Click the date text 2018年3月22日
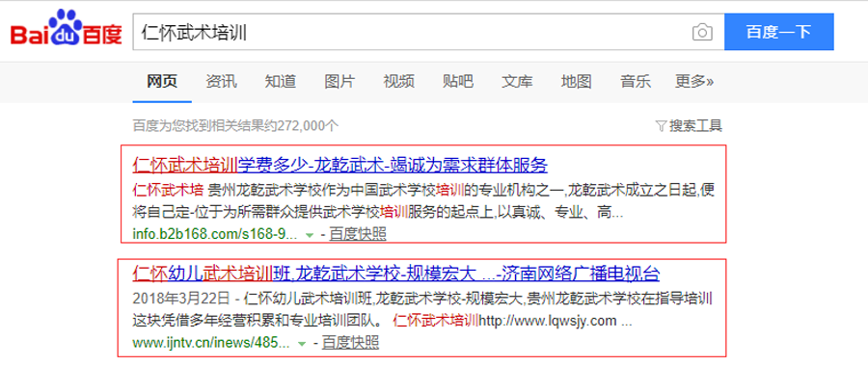 pos(180,300)
